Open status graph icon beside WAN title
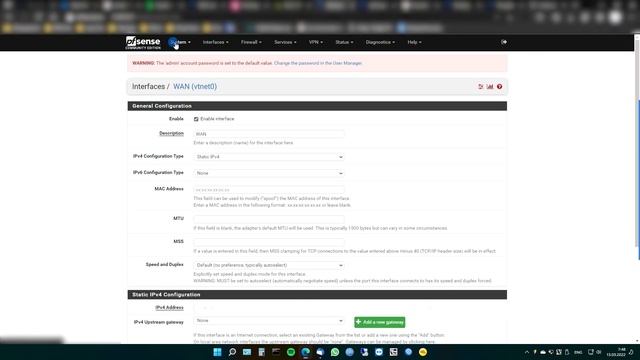The image size is (640, 360). 490,87
